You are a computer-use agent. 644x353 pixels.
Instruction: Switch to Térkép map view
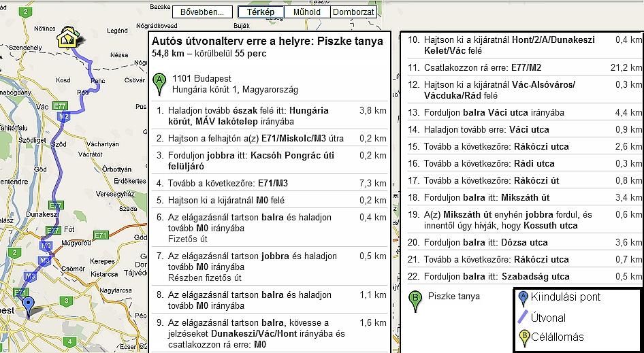pyautogui.click(x=261, y=12)
